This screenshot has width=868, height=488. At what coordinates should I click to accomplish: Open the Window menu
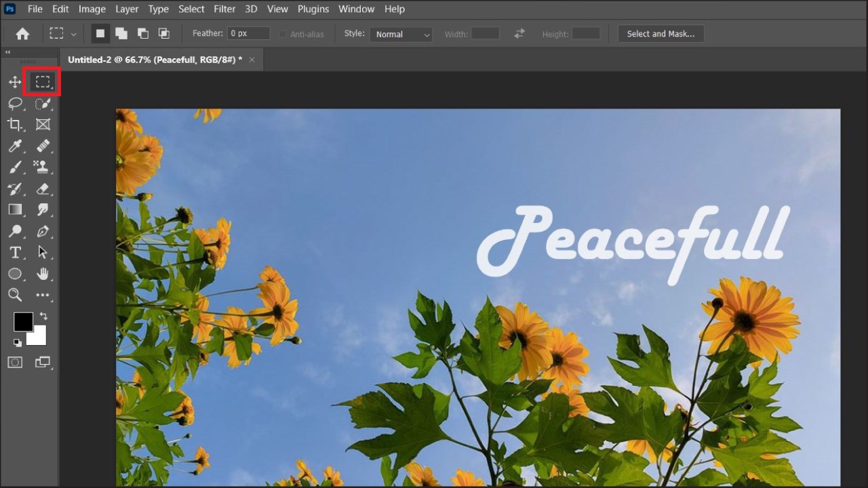point(356,9)
